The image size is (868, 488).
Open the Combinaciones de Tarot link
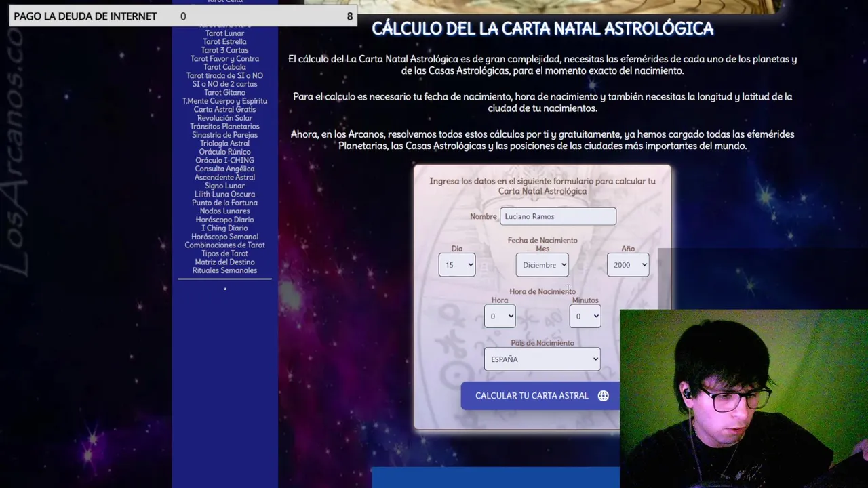pos(224,245)
